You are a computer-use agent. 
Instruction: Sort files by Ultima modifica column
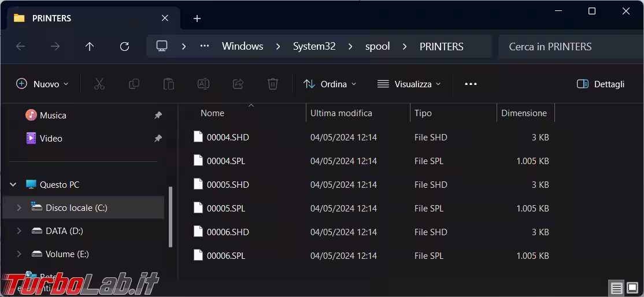(341, 113)
